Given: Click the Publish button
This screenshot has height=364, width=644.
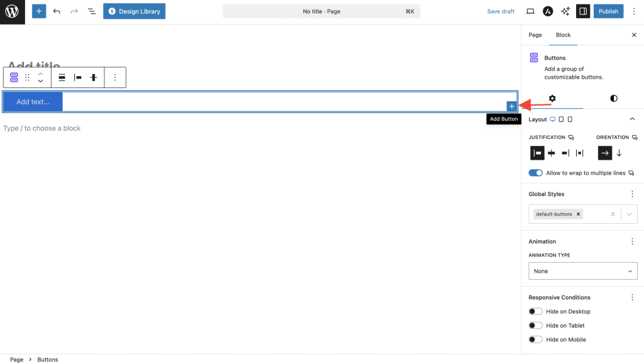Looking at the screenshot, I should tap(608, 11).
